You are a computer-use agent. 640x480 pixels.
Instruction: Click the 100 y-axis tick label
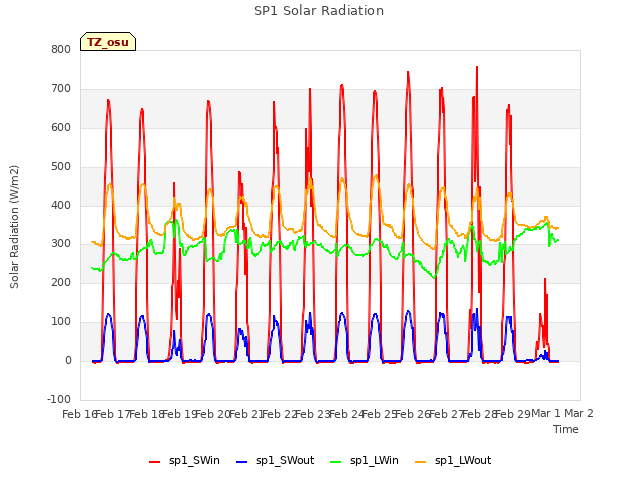[x=61, y=322]
